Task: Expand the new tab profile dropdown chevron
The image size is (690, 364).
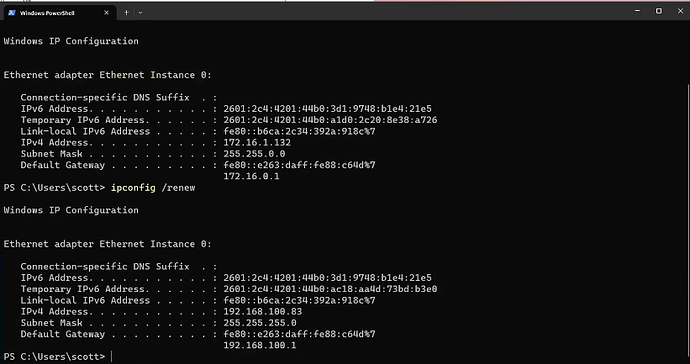Action: click(x=140, y=13)
